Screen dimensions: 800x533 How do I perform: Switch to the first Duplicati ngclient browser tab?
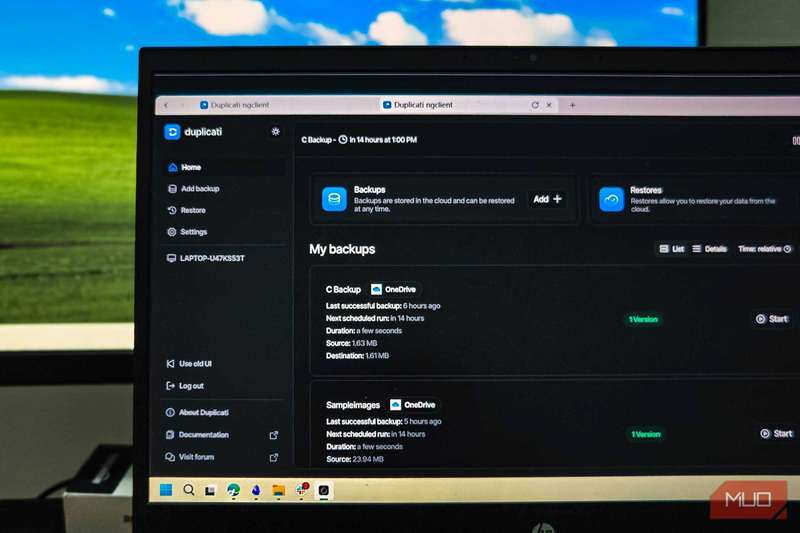235,105
